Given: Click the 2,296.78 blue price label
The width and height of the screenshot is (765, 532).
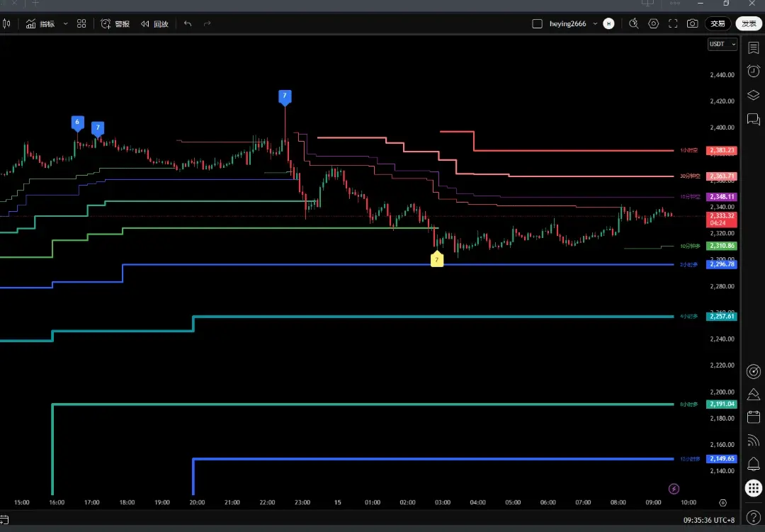Looking at the screenshot, I should [x=722, y=264].
